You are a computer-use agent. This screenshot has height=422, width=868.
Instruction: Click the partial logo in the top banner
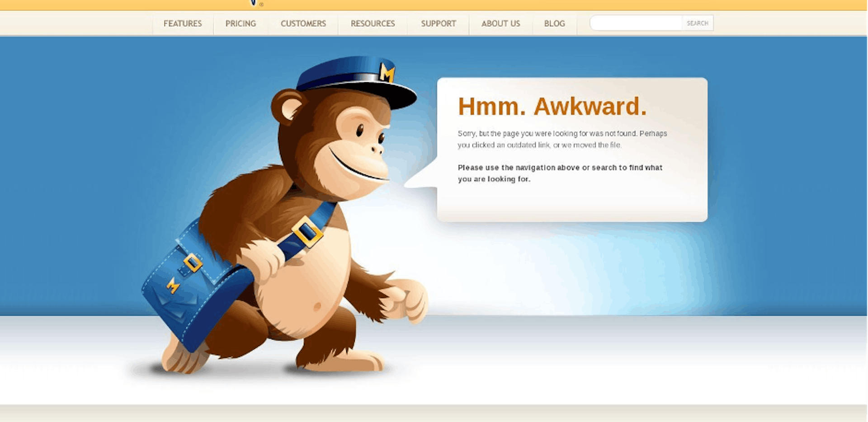pyautogui.click(x=254, y=3)
